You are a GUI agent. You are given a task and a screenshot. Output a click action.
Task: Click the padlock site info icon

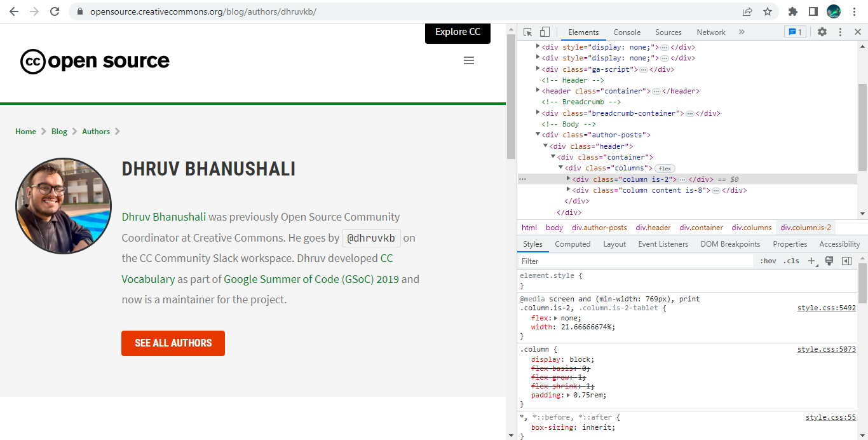(79, 11)
